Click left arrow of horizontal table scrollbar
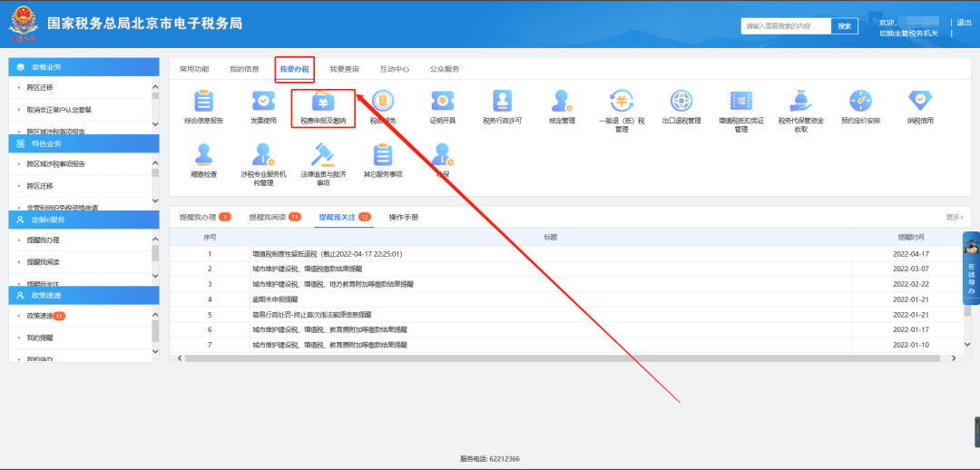The height and width of the screenshot is (470, 980). tap(180, 358)
